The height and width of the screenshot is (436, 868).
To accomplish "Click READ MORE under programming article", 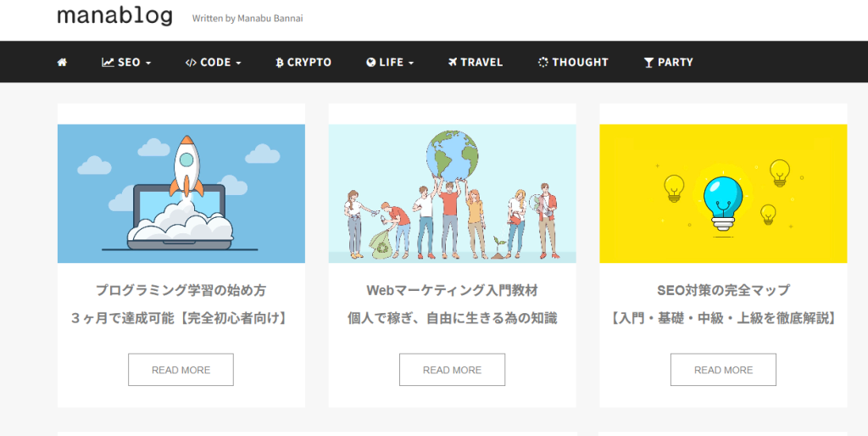I will click(181, 370).
